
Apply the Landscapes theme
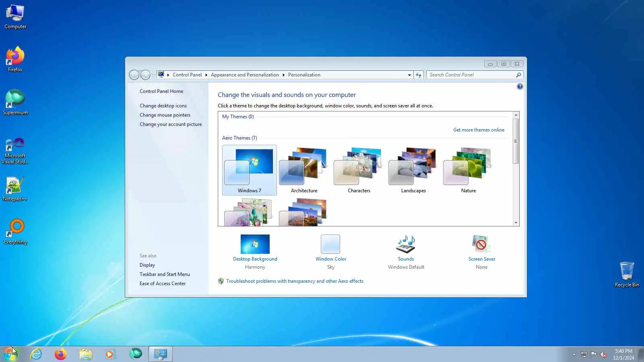[413, 170]
